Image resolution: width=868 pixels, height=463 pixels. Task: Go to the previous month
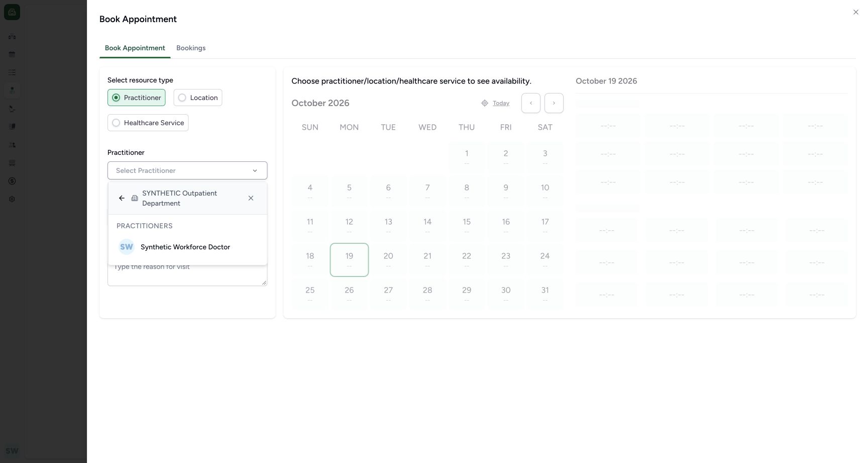pyautogui.click(x=531, y=103)
